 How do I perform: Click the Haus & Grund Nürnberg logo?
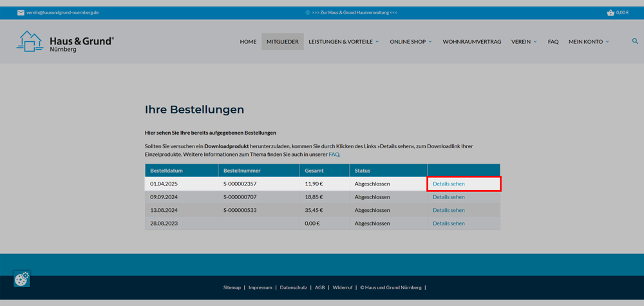(x=64, y=41)
